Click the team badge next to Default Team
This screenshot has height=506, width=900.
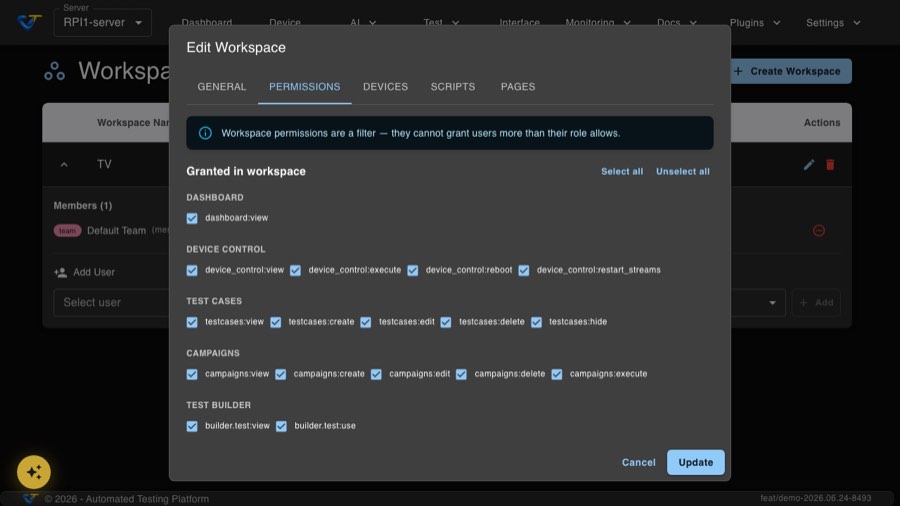(x=67, y=231)
